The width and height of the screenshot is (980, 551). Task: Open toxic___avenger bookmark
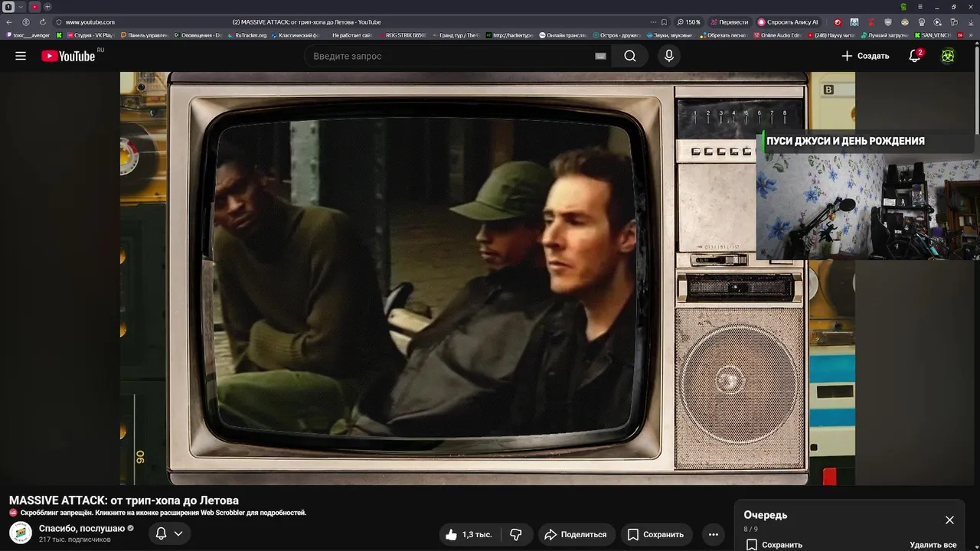tap(28, 35)
